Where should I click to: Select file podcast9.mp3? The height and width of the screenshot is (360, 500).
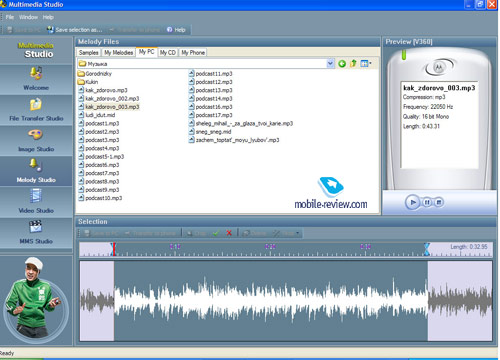(x=99, y=190)
